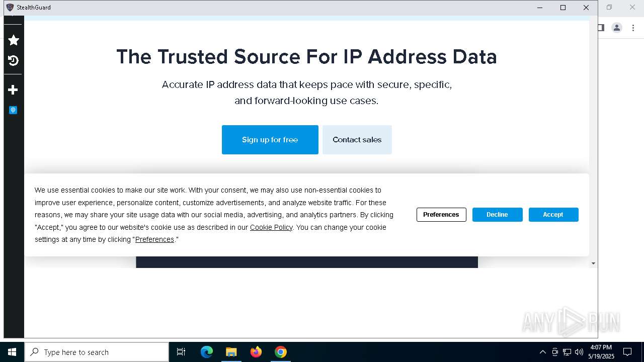644x362 pixels.
Task: Click the scrollbar down arrow of the page
Action: point(594,263)
